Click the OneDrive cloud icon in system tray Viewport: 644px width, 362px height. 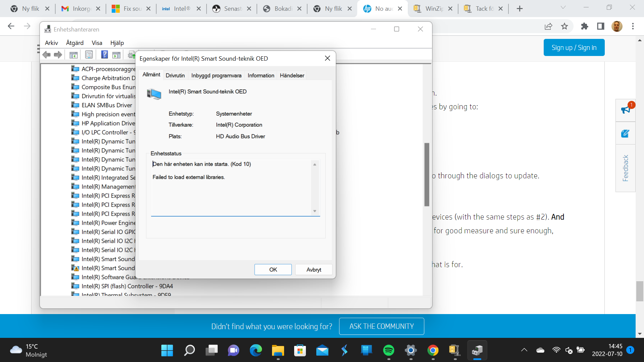540,351
